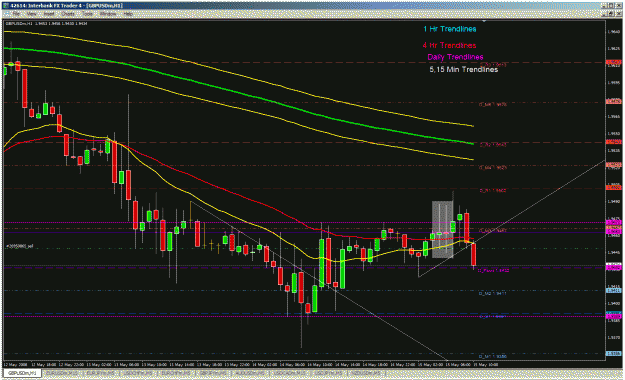This screenshot has height=380, width=625.
Task: Select the gray rectangle object on the chart
Action: tap(442, 229)
